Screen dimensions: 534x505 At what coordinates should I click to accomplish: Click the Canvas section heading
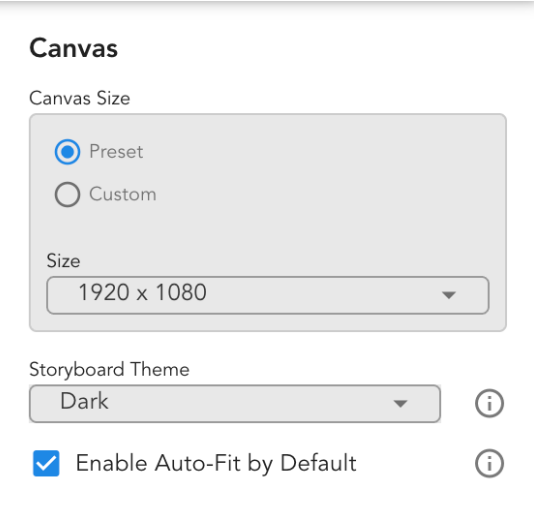click(x=74, y=48)
